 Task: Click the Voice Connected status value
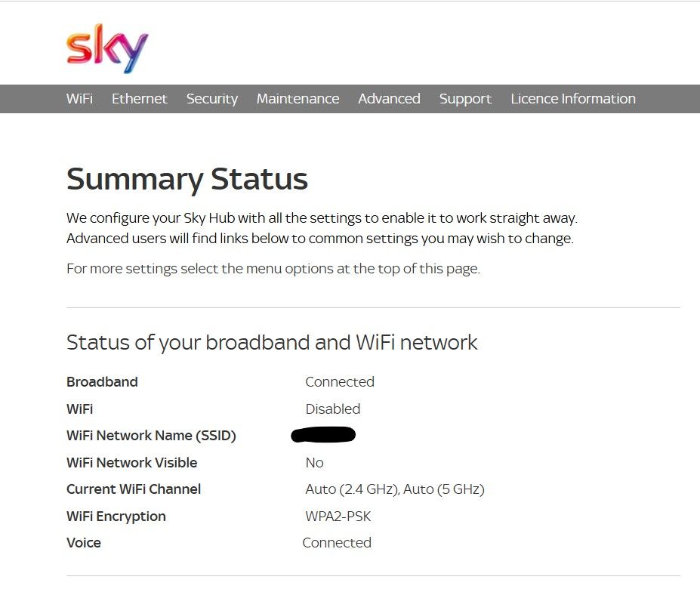point(337,543)
